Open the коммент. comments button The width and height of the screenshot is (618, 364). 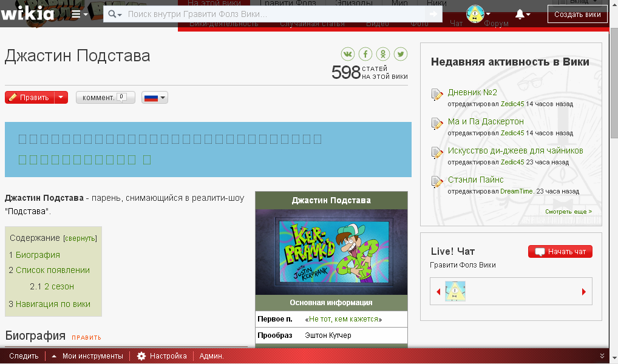[x=105, y=97]
